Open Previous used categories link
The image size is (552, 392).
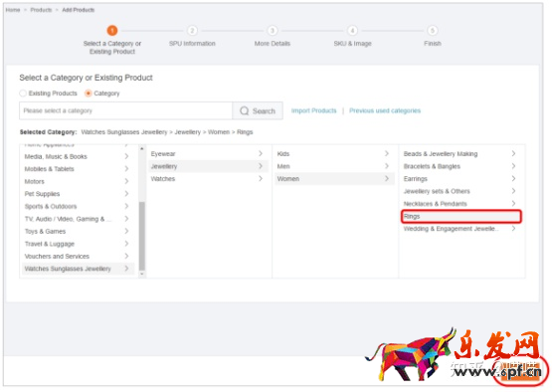click(385, 110)
